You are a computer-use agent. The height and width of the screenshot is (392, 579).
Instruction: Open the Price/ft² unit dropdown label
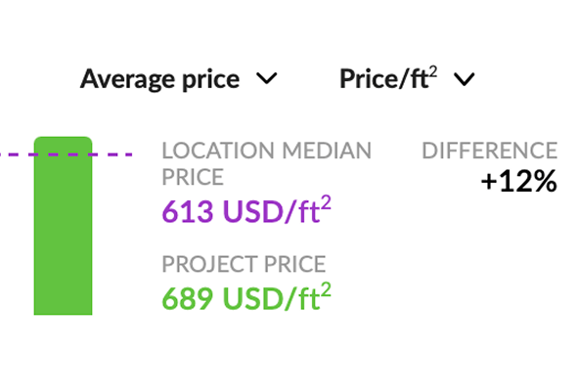[388, 78]
